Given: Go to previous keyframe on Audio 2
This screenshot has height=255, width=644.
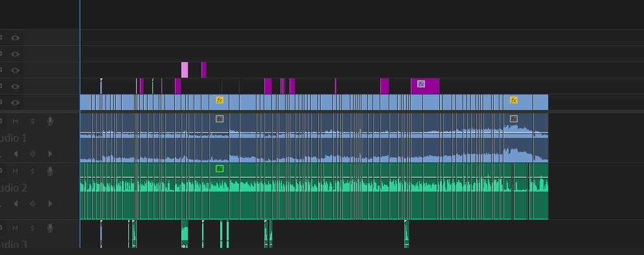Looking at the screenshot, I should tap(16, 203).
